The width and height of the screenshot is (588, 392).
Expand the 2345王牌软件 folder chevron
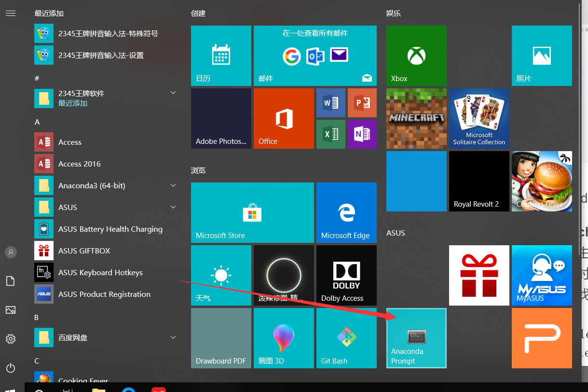click(x=173, y=93)
